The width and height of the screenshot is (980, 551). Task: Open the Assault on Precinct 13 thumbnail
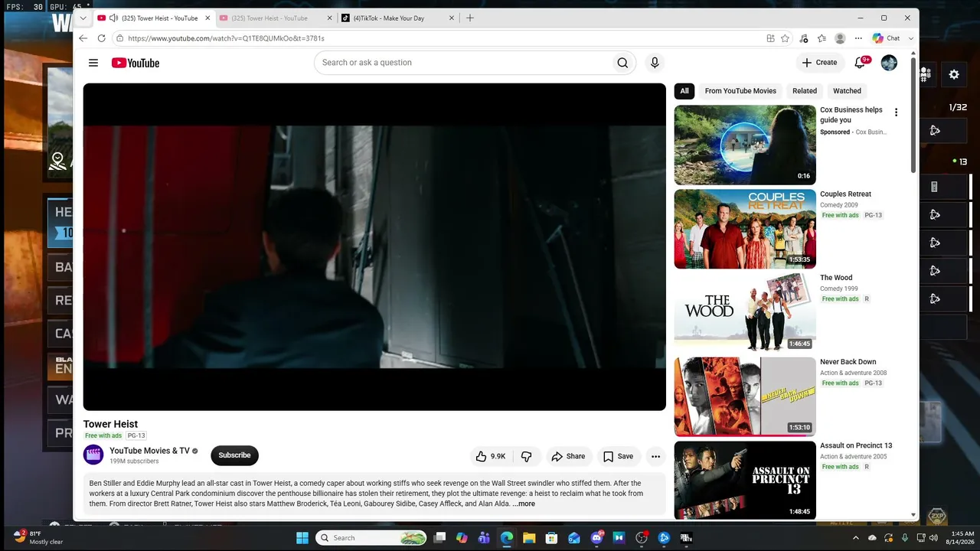click(745, 481)
